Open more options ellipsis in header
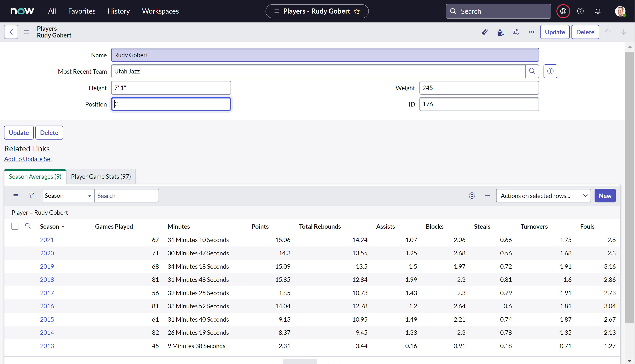 (x=531, y=32)
